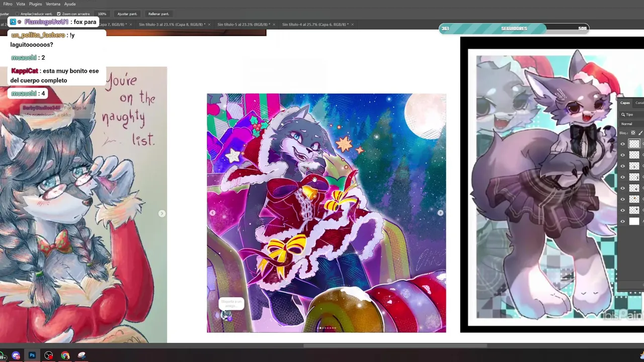This screenshot has height=362, width=644.
Task: Click the Ajustar pant. button
Action: 127,14
